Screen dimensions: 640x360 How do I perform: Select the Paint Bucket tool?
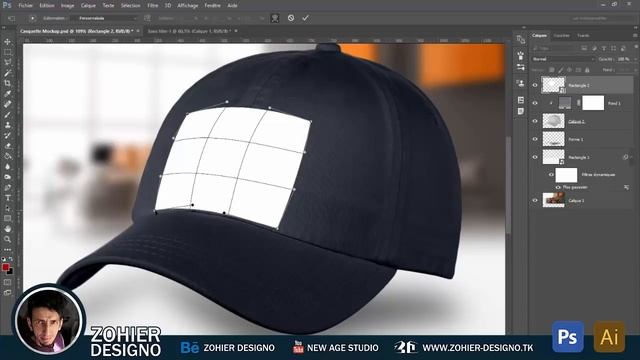pyautogui.click(x=7, y=156)
